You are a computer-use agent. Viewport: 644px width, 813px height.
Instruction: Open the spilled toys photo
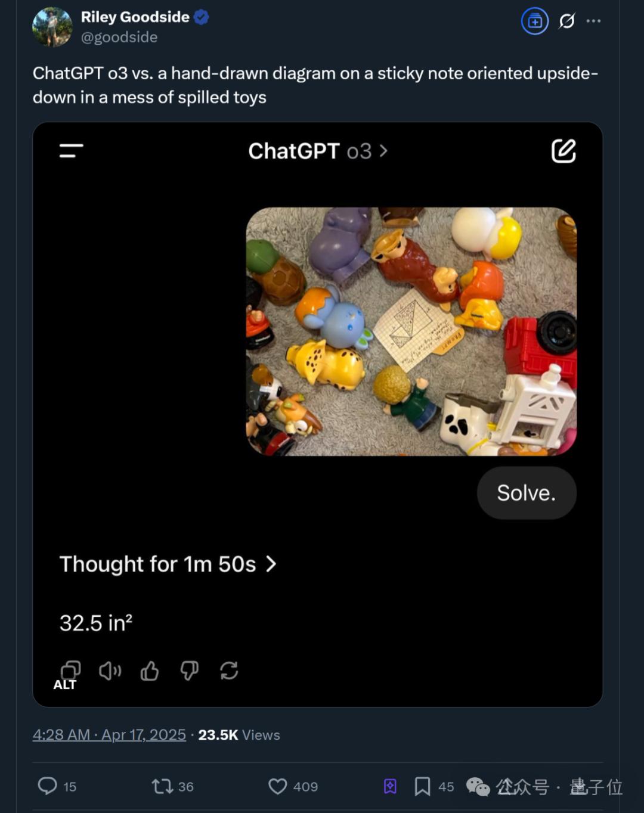pyautogui.click(x=411, y=331)
